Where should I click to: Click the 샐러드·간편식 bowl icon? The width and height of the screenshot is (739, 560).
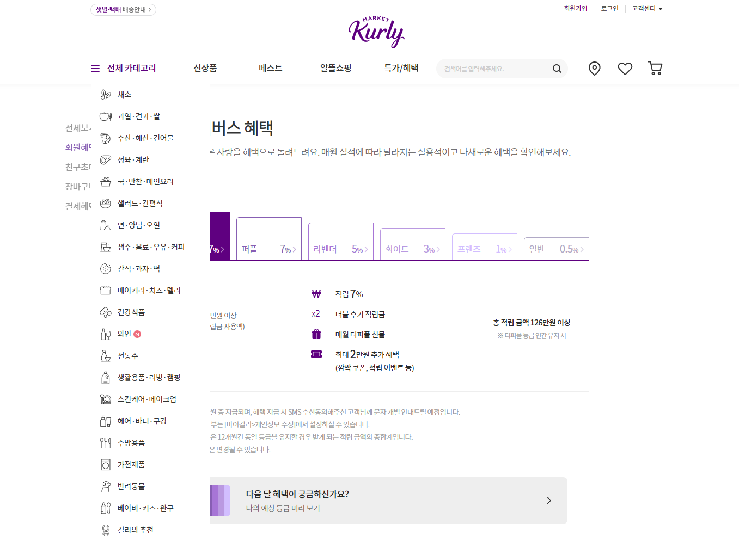106,204
